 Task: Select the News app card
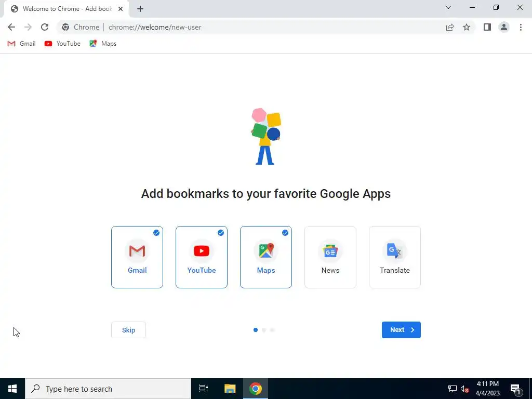(330, 257)
